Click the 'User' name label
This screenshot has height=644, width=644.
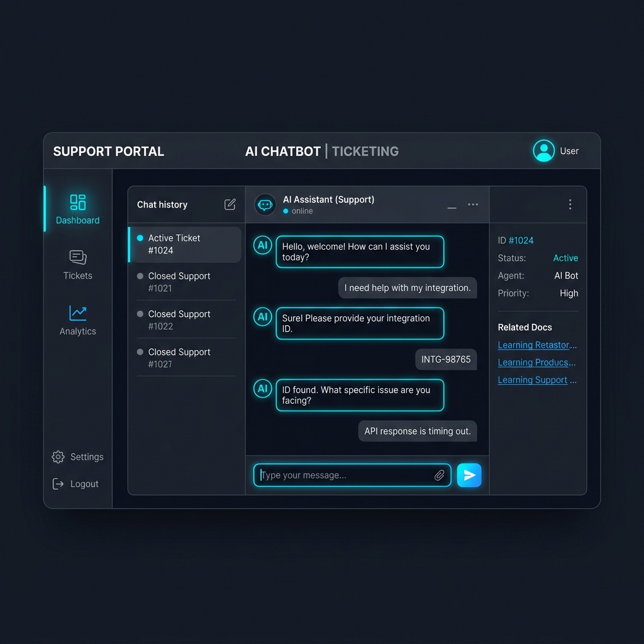click(569, 151)
